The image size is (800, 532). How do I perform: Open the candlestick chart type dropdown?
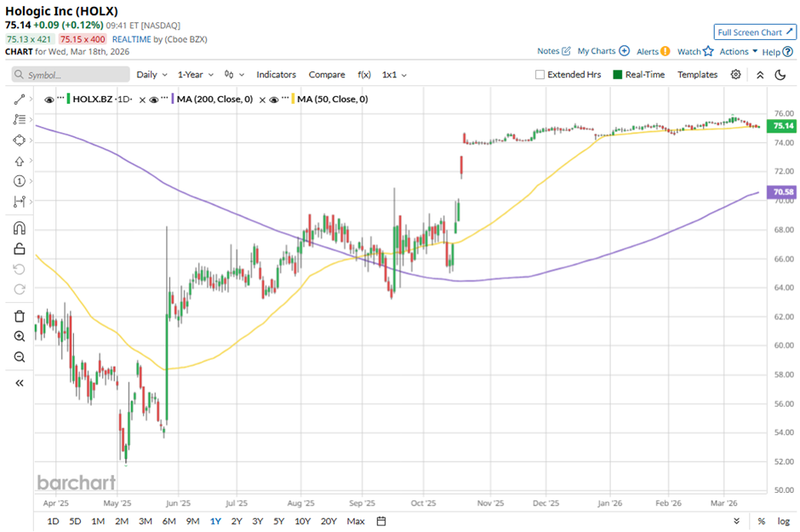(234, 74)
